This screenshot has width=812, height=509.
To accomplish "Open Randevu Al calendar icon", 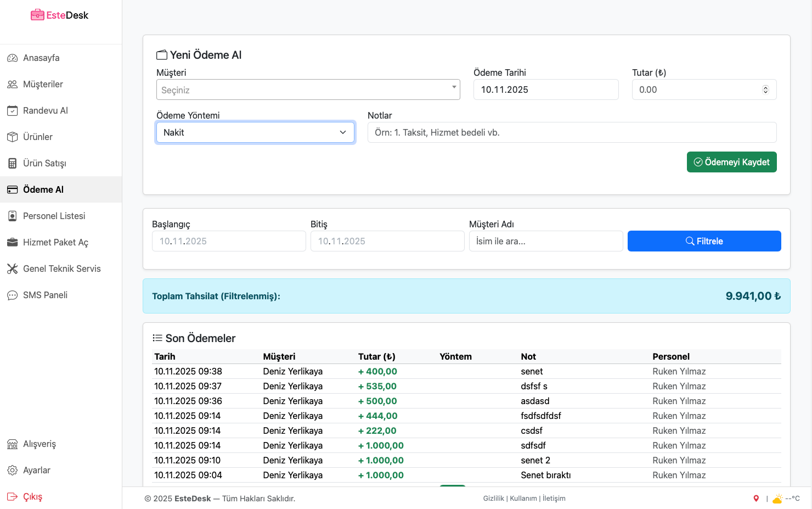I will 12,110.
